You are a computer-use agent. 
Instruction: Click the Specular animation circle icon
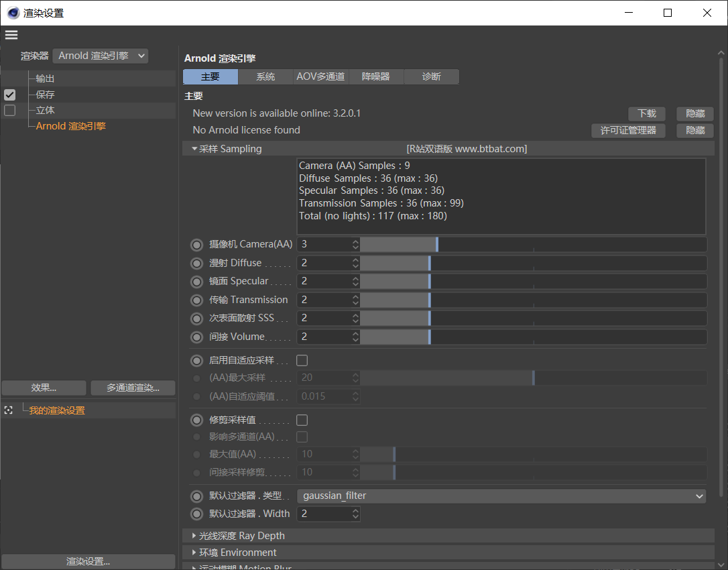click(196, 282)
